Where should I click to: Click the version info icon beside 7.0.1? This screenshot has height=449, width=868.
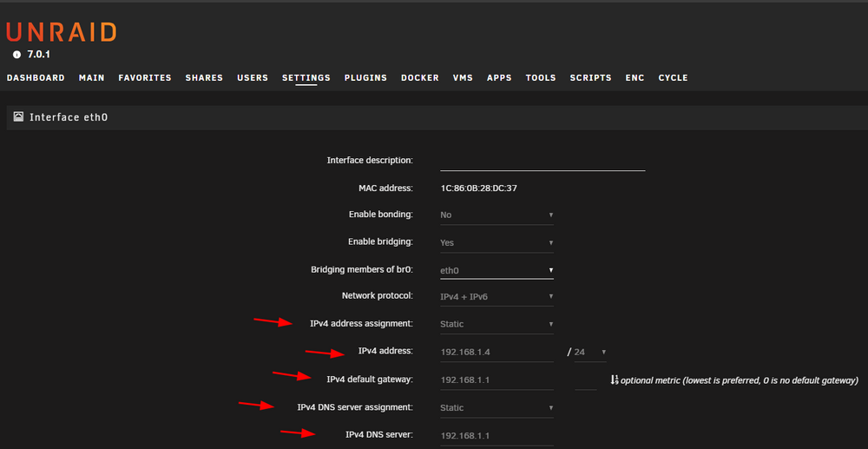tap(16, 55)
